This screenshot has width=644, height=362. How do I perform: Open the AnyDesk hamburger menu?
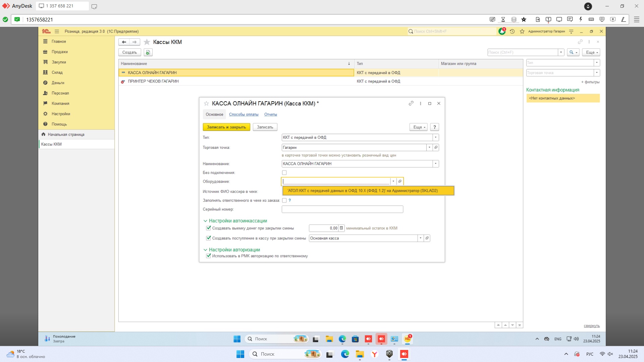point(637,19)
